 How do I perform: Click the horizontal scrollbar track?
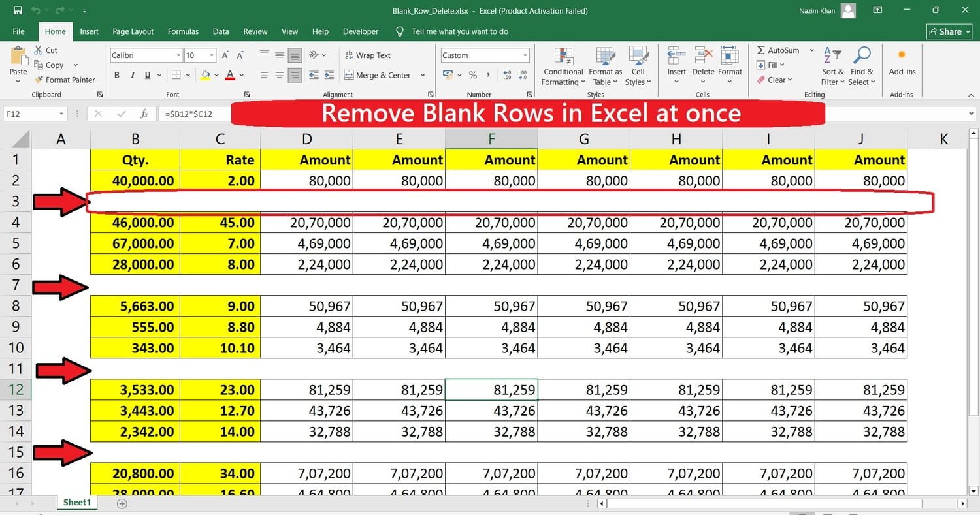764,503
